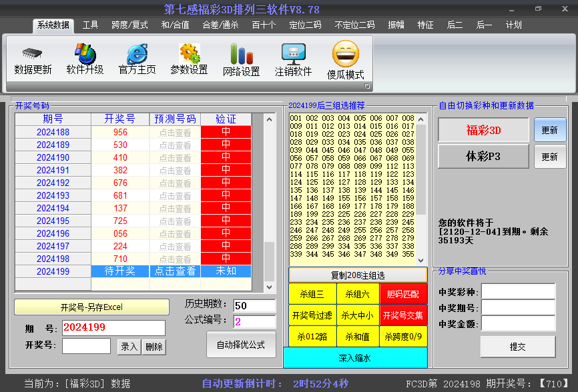Open the 后二 tab
Viewport: 578px width, 392px height.
(x=455, y=25)
